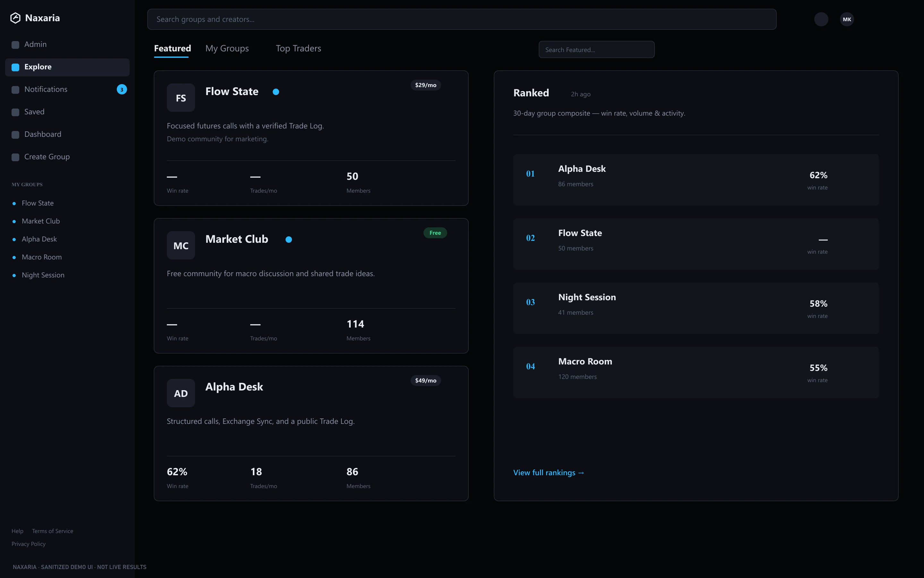Open the Help link
Image resolution: width=924 pixels, height=578 pixels.
[17, 531]
